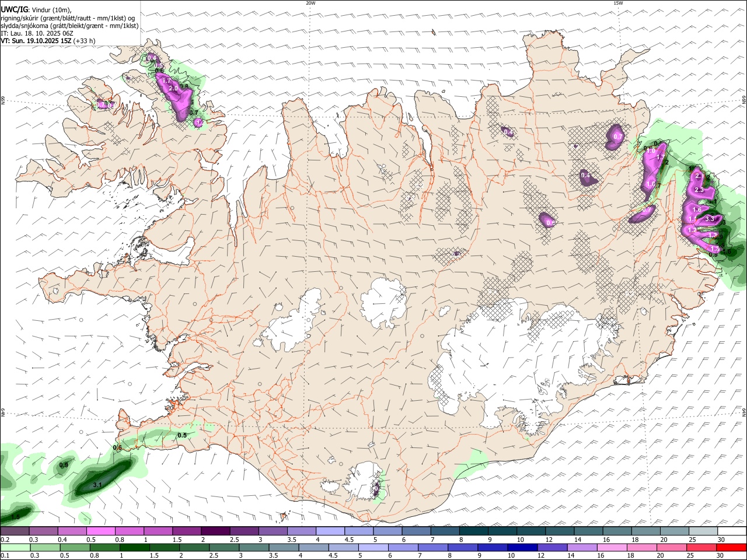
Task: Click the pale green 0.1–0.3 rain legend swatch
Action: point(15,547)
